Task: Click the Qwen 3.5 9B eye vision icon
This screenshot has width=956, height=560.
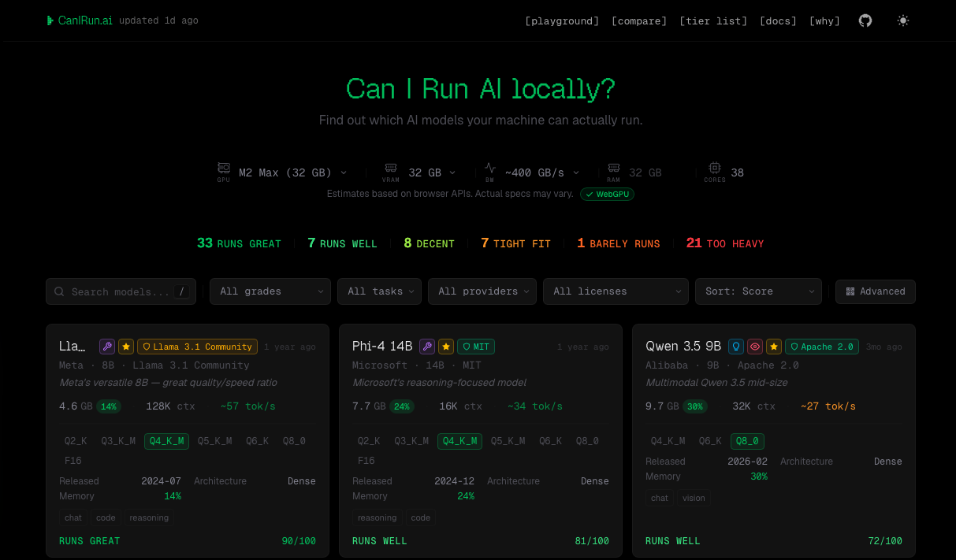Action: click(x=755, y=347)
